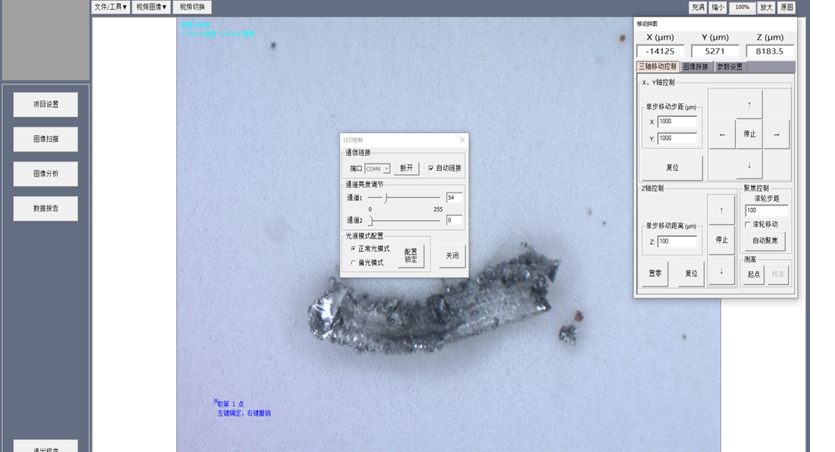Expand the 视频图像 dropdown menu
This screenshot has height=452, width=835.
(151, 7)
